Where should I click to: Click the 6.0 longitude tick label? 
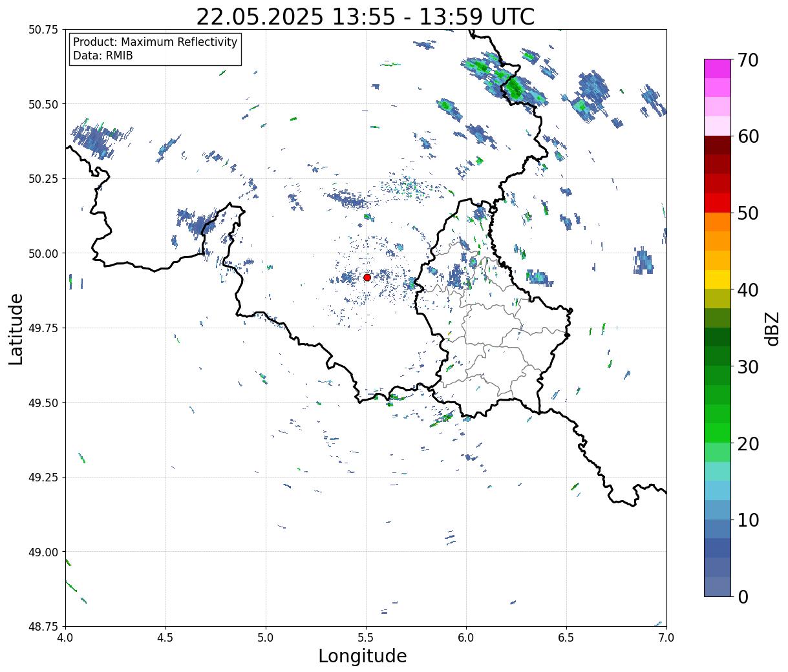466,638
